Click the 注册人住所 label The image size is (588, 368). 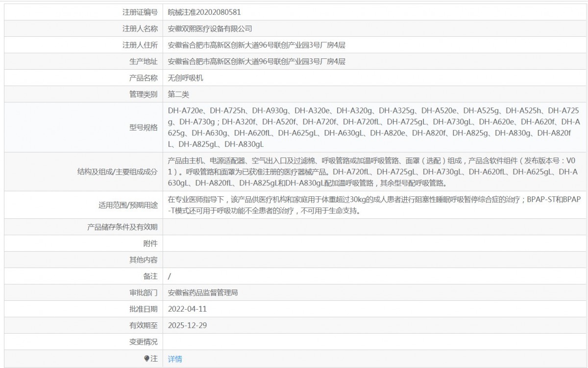[x=140, y=45]
